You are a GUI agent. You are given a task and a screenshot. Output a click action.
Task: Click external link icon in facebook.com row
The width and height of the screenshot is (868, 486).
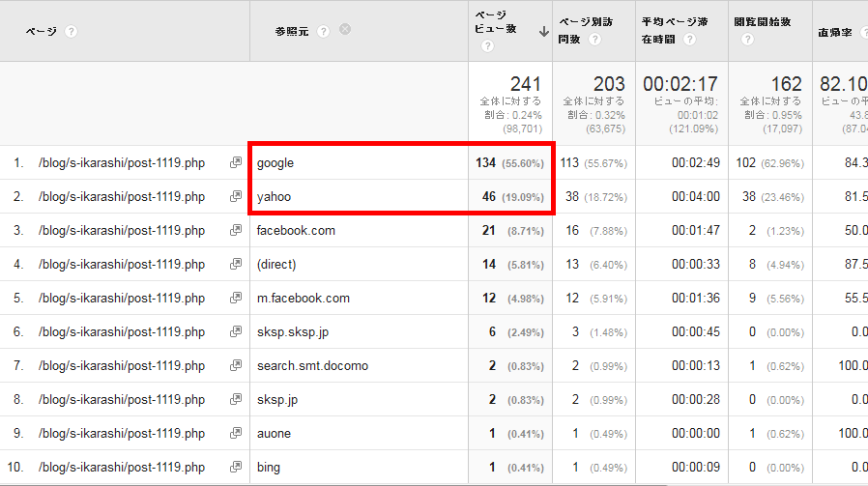[235, 231]
